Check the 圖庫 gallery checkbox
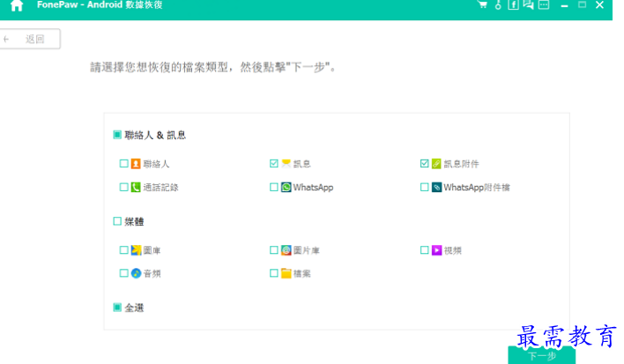The height and width of the screenshot is (364, 624). (123, 249)
